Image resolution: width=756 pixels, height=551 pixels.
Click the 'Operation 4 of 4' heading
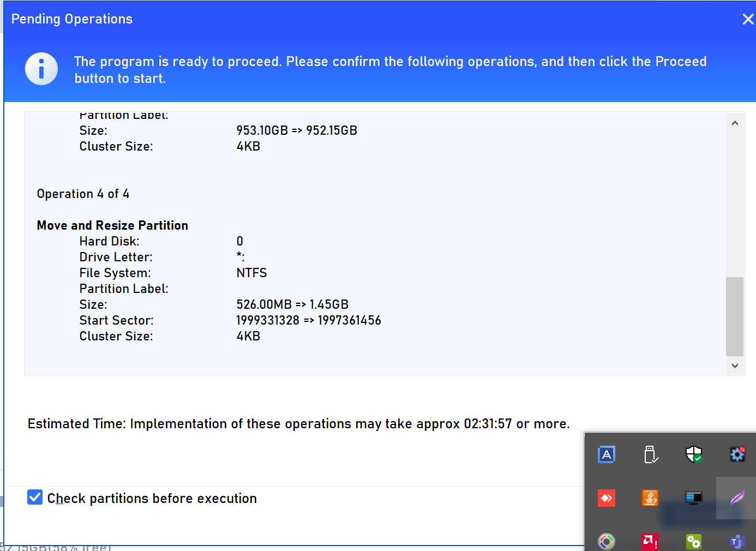pyautogui.click(x=83, y=194)
